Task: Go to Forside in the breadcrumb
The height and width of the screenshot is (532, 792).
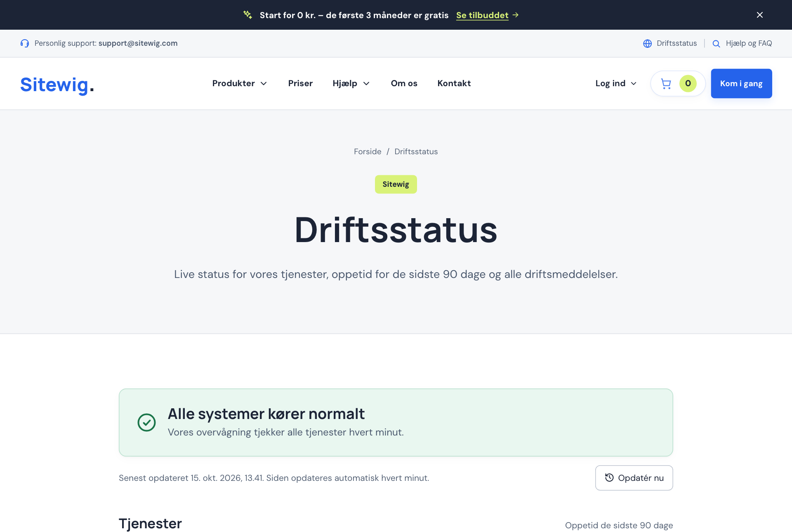Action: click(368, 151)
